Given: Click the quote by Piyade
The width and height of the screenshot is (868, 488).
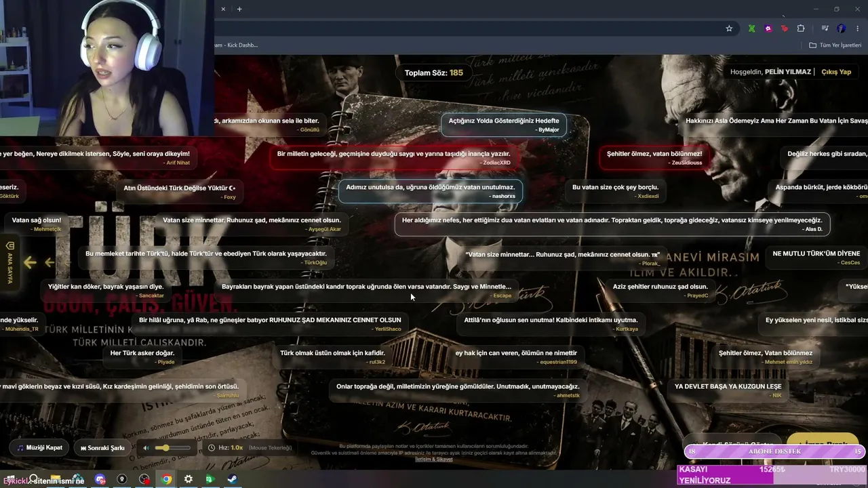Looking at the screenshot, I should pyautogui.click(x=142, y=357).
